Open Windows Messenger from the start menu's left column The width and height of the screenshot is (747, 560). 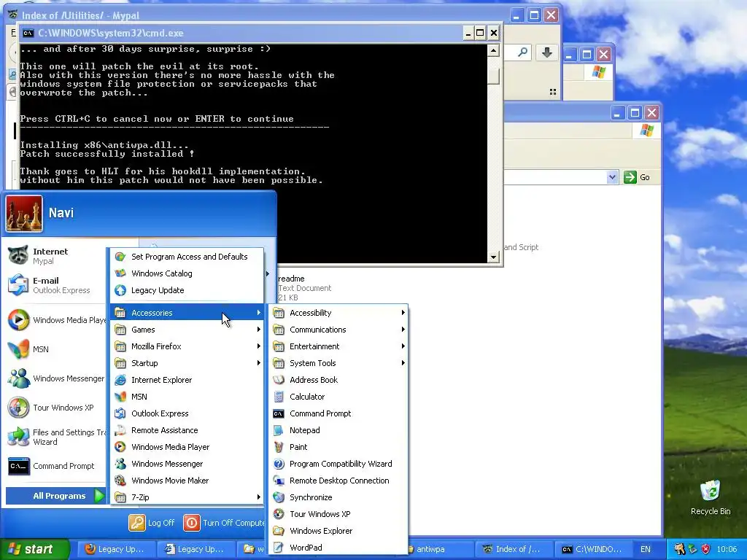(55, 378)
